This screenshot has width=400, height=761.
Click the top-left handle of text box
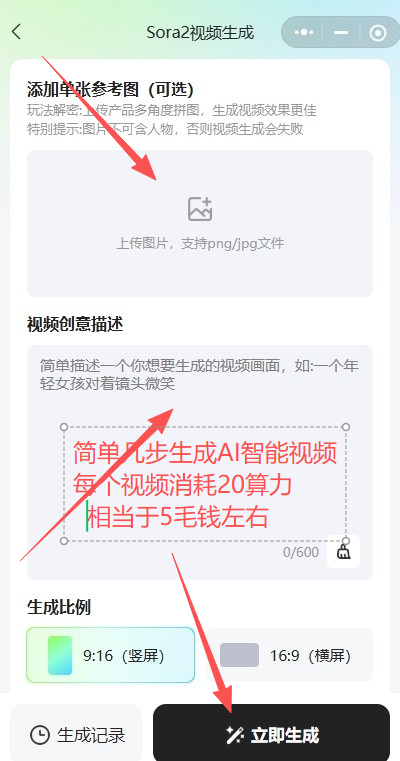click(x=64, y=427)
